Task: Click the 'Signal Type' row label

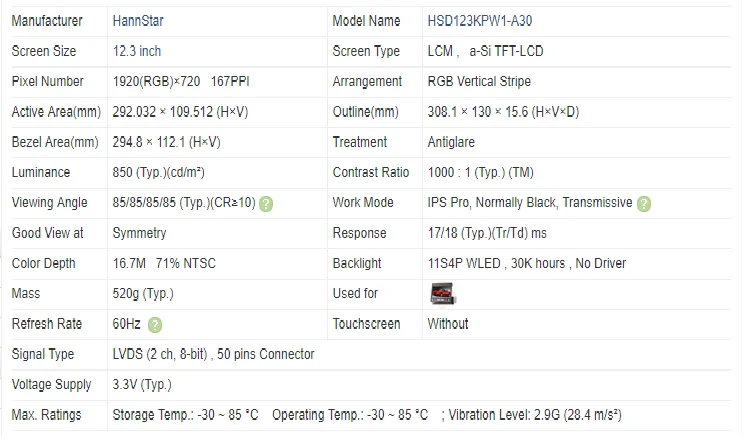Action: [x=43, y=354]
